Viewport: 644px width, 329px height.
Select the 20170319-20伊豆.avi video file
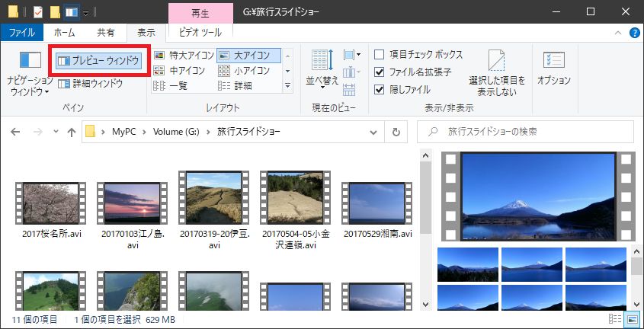point(214,209)
